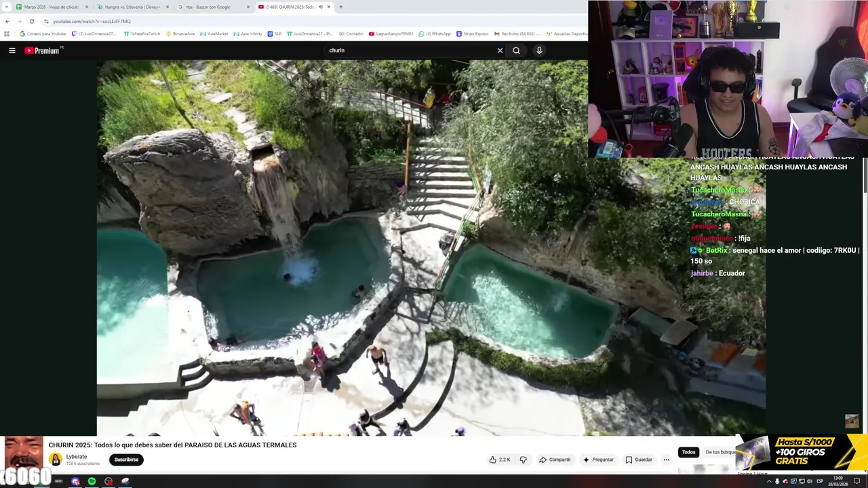The image size is (868, 488).
Task: Open 'Contador' bookmark
Action: [x=351, y=34]
